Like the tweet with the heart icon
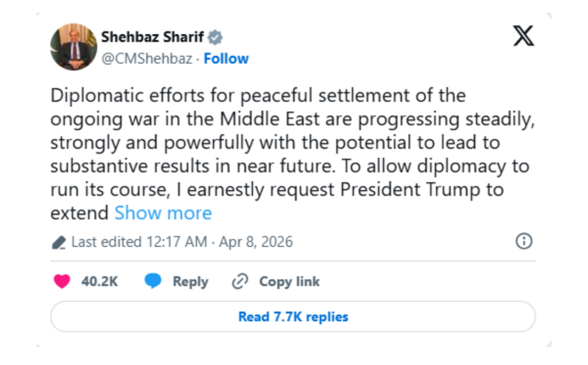Screen dimensions: 588x365 click(61, 282)
